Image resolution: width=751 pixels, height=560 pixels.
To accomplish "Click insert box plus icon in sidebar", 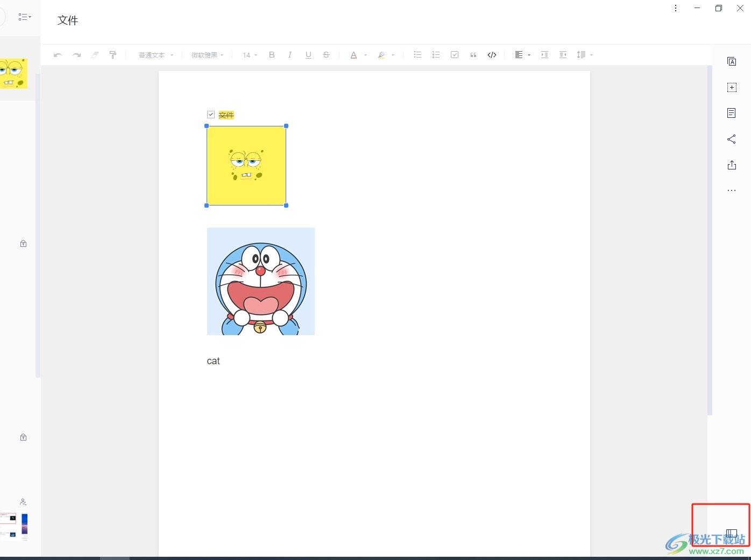I will 732,87.
